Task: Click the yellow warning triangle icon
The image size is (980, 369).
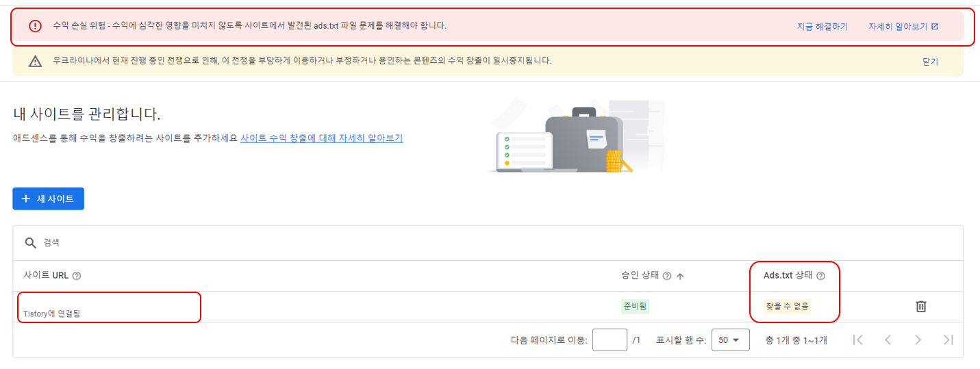Action: click(35, 62)
